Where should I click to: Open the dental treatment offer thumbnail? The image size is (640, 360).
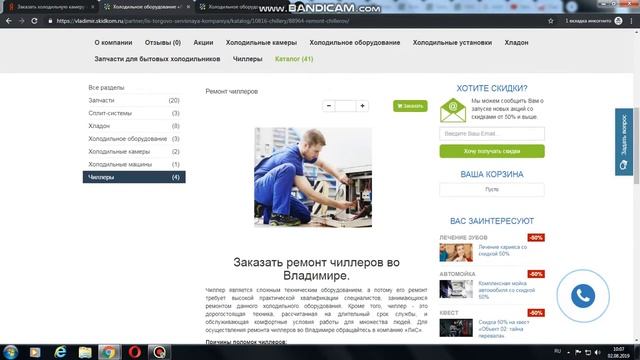pos(456,252)
